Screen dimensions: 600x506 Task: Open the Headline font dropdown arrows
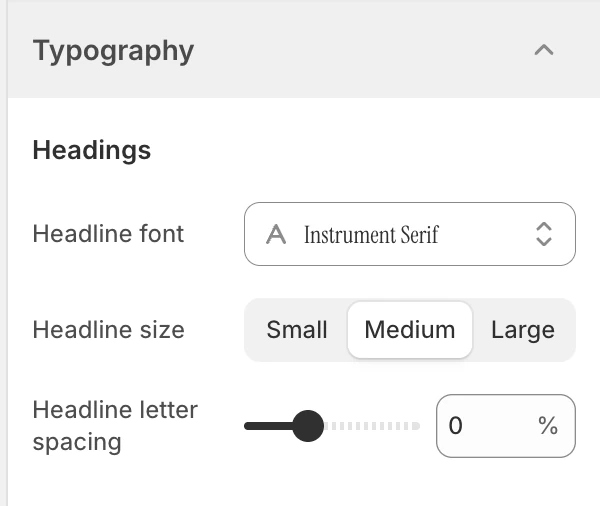click(x=544, y=234)
